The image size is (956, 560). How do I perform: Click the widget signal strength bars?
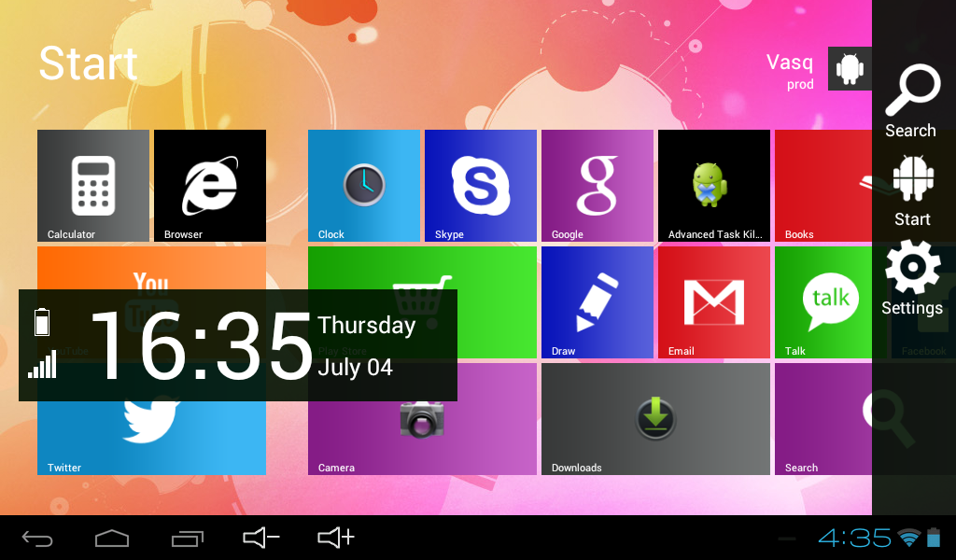click(x=42, y=364)
